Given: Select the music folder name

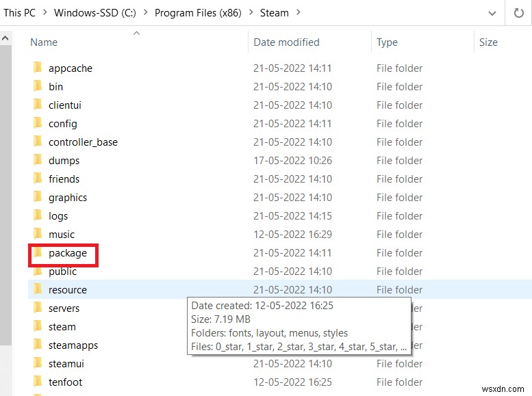Looking at the screenshot, I should pos(62,235).
